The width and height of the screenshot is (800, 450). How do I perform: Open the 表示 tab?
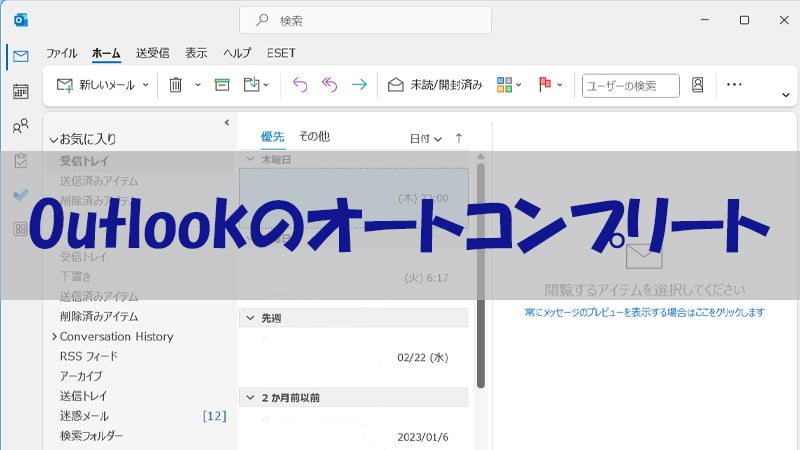[196, 53]
